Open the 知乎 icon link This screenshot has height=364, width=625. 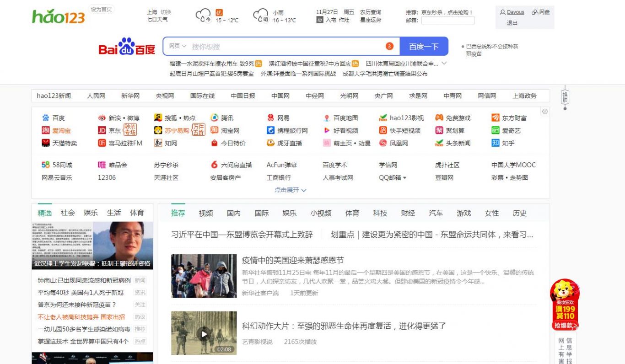[496, 143]
